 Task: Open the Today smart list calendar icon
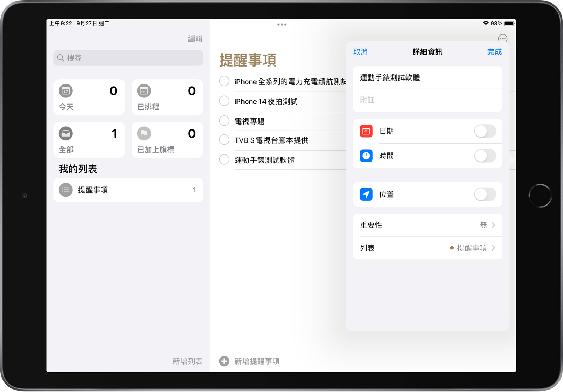click(66, 91)
